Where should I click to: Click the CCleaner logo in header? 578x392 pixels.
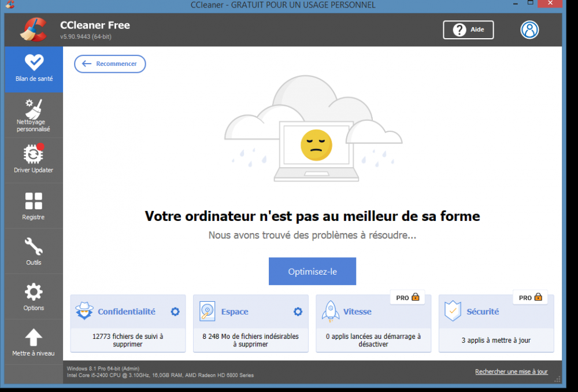[34, 29]
